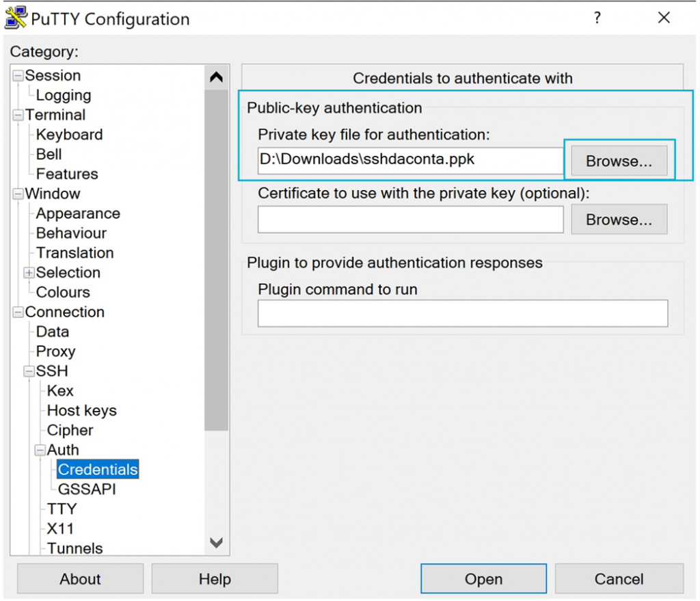Click the category tree scroll-down arrow
Viewport: 700px width, 601px height.
(217, 543)
